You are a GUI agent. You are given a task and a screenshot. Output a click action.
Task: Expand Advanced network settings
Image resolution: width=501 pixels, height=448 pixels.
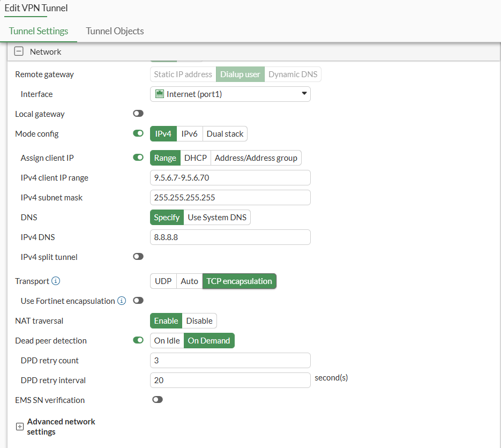click(x=18, y=426)
